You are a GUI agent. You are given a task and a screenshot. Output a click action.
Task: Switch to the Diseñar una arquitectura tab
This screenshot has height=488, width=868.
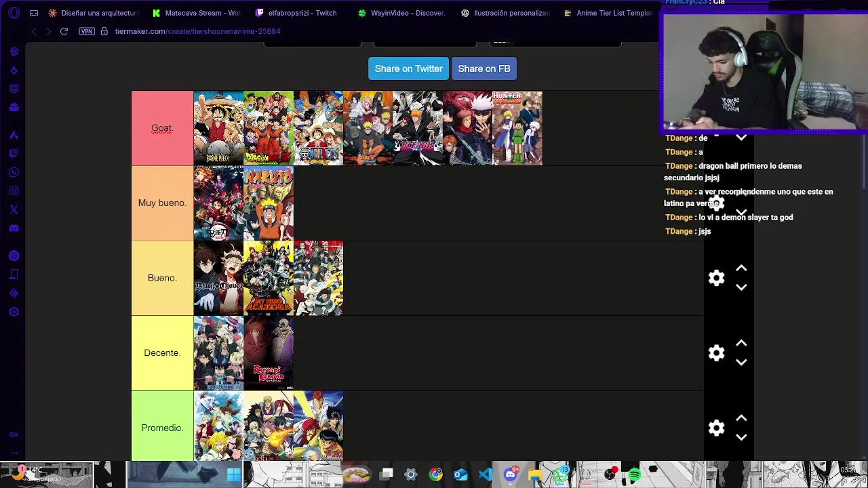[94, 13]
